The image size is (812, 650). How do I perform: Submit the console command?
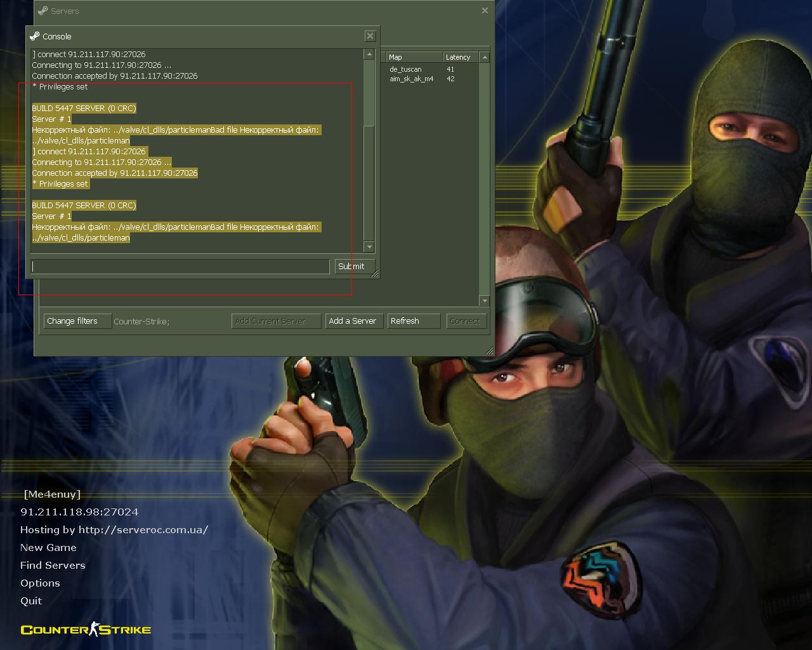(355, 267)
